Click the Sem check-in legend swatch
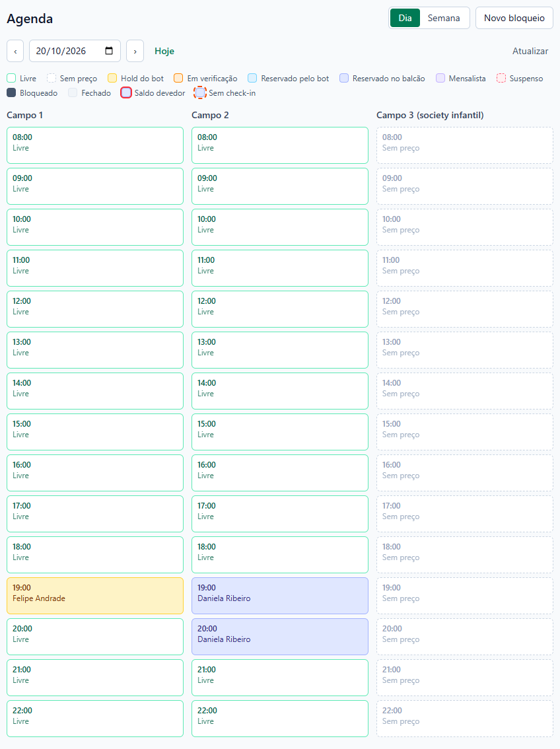Image resolution: width=560 pixels, height=749 pixels. pyautogui.click(x=200, y=92)
